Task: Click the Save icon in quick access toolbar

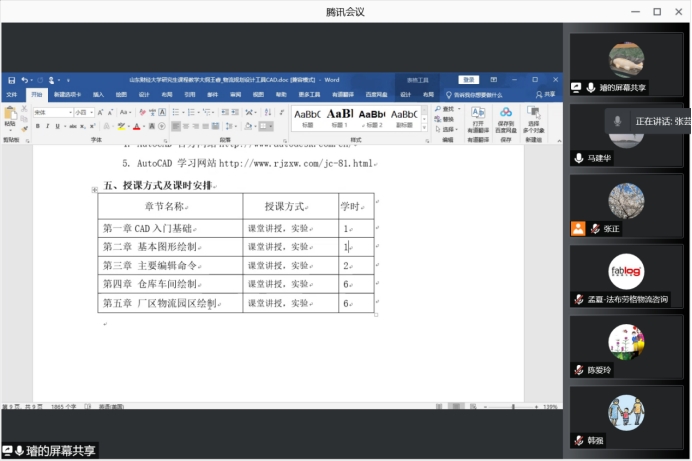Action: pos(11,80)
